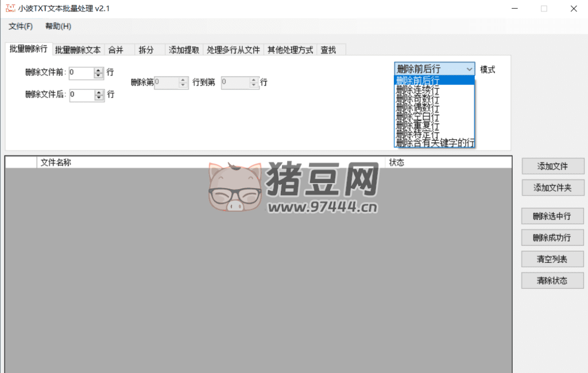This screenshot has height=373, width=588.
Task: Increase the 删除文件后 stepper value
Action: (98, 92)
